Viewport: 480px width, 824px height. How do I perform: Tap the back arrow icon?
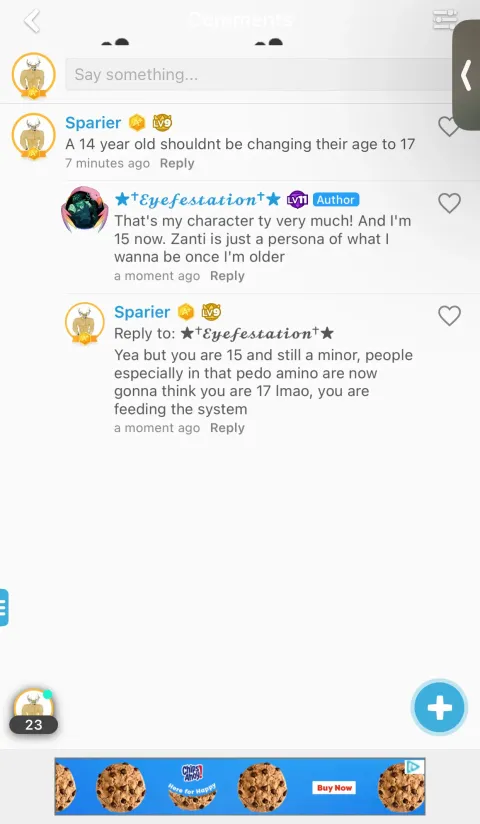click(x=33, y=22)
